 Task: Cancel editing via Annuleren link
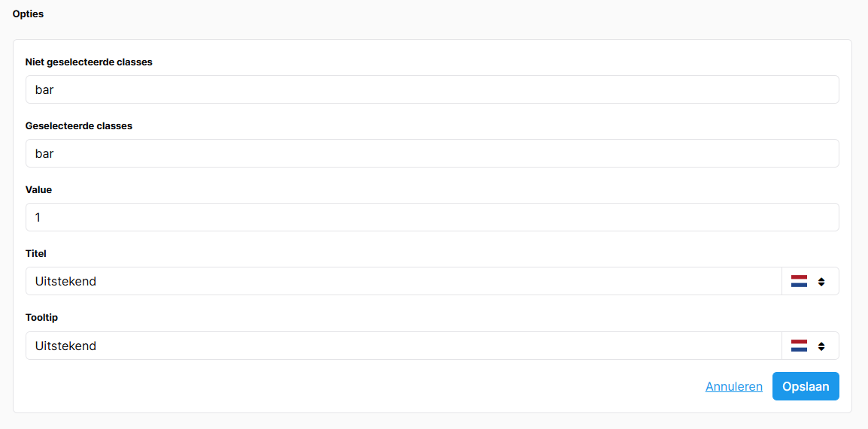[x=734, y=386]
